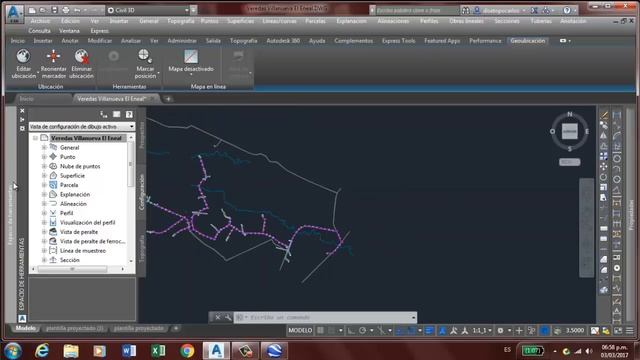Expand the Parcela tree node
Screen dimensions: 640x360
click(x=44, y=185)
